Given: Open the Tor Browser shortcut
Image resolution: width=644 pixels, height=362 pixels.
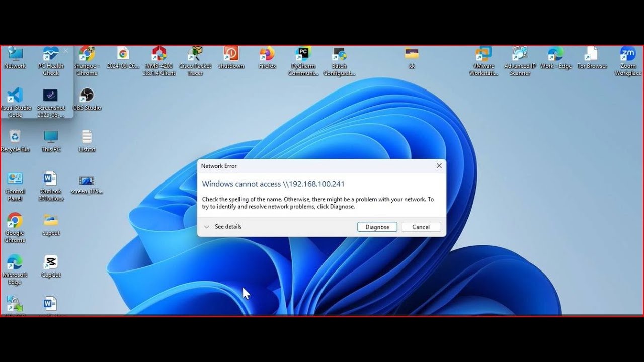Looking at the screenshot, I should click(592, 58).
